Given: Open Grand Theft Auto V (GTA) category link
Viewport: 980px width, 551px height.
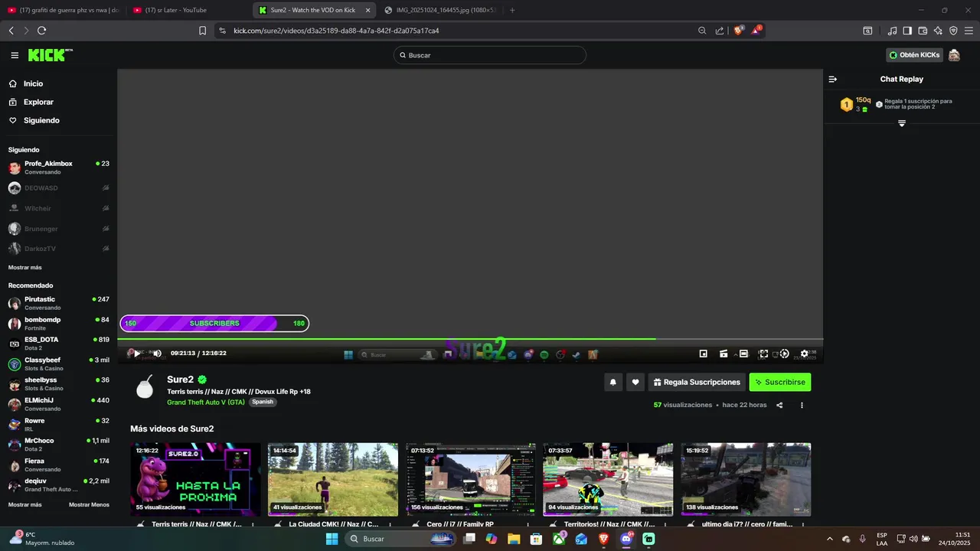Looking at the screenshot, I should 206,402.
